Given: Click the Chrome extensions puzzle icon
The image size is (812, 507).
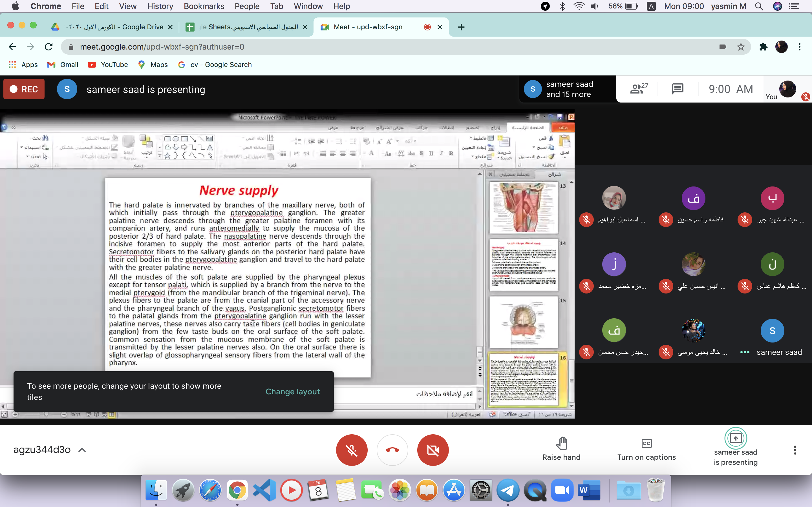Looking at the screenshot, I should [x=763, y=47].
